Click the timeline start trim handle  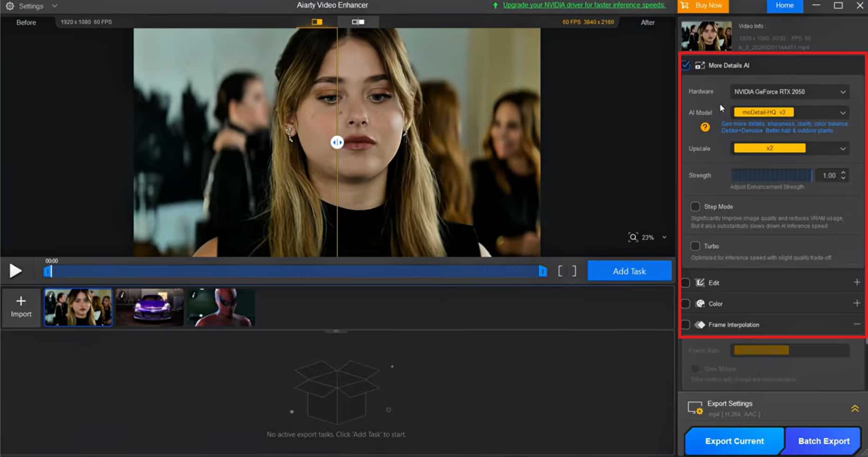(47, 271)
